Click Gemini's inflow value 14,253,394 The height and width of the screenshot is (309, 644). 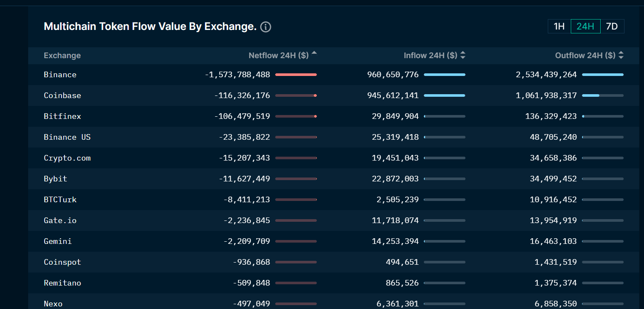pyautogui.click(x=395, y=241)
